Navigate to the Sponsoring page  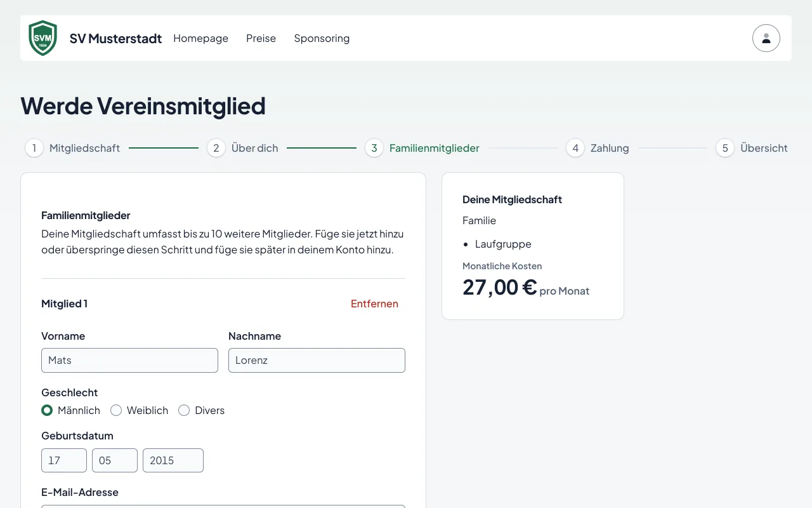pyautogui.click(x=322, y=38)
